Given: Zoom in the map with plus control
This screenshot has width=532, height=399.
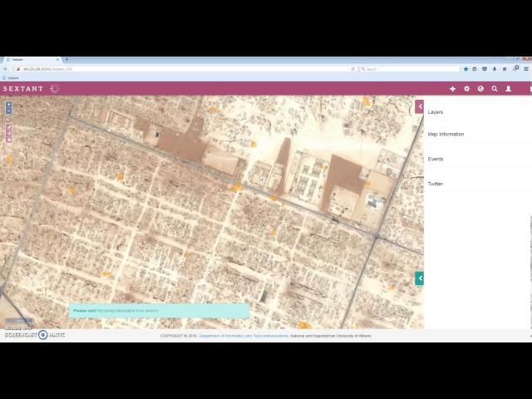Looking at the screenshot, I should tap(9, 105).
